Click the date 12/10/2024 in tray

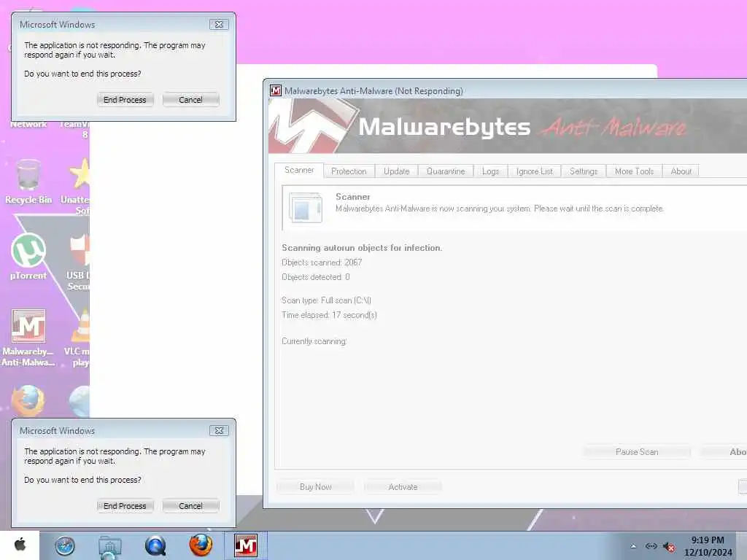[708, 553]
